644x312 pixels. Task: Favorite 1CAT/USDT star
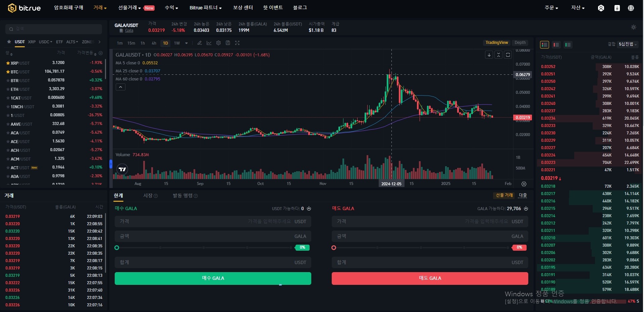(8, 98)
